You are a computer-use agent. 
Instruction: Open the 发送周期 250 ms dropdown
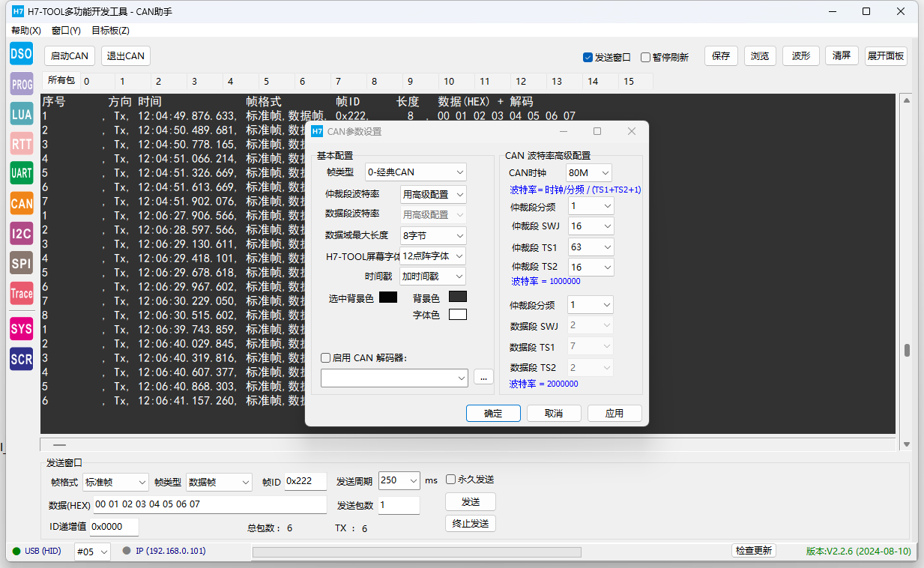(x=399, y=480)
